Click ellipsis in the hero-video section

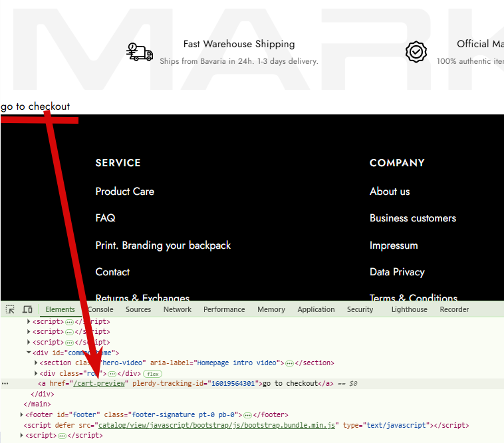pyautogui.click(x=289, y=363)
